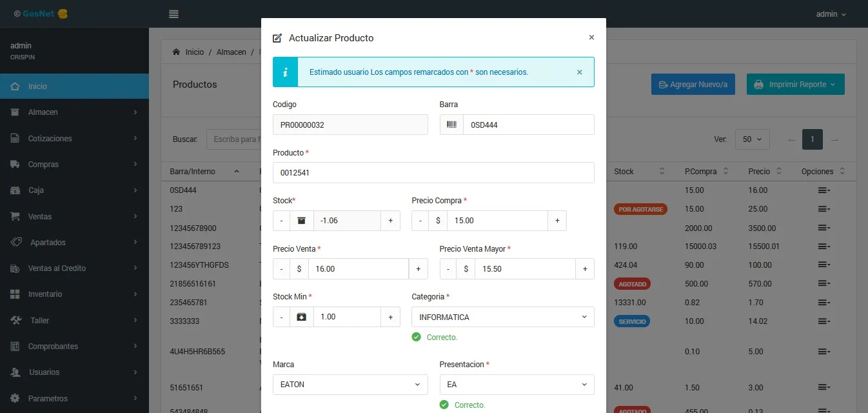Increase Stock Min using plus button

point(390,317)
